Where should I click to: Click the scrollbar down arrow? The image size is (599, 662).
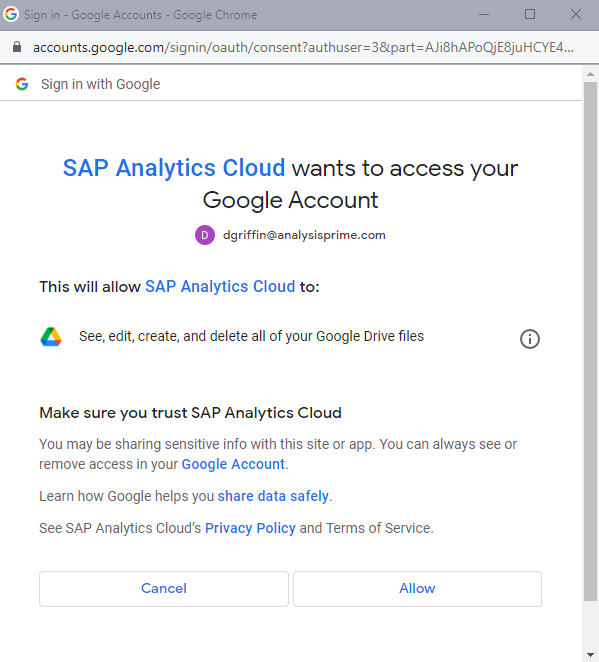point(590,655)
